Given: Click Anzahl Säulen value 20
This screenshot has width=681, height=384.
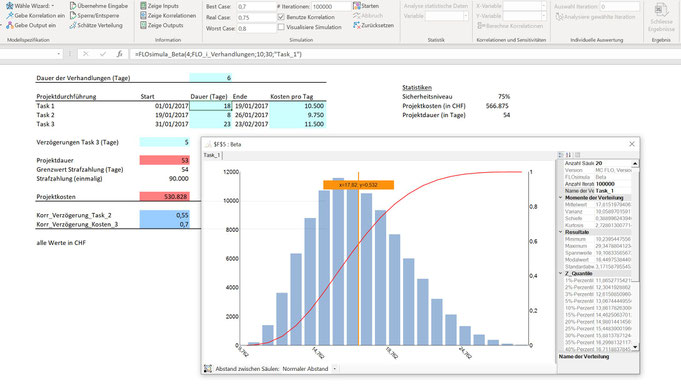Looking at the screenshot, I should [598, 163].
